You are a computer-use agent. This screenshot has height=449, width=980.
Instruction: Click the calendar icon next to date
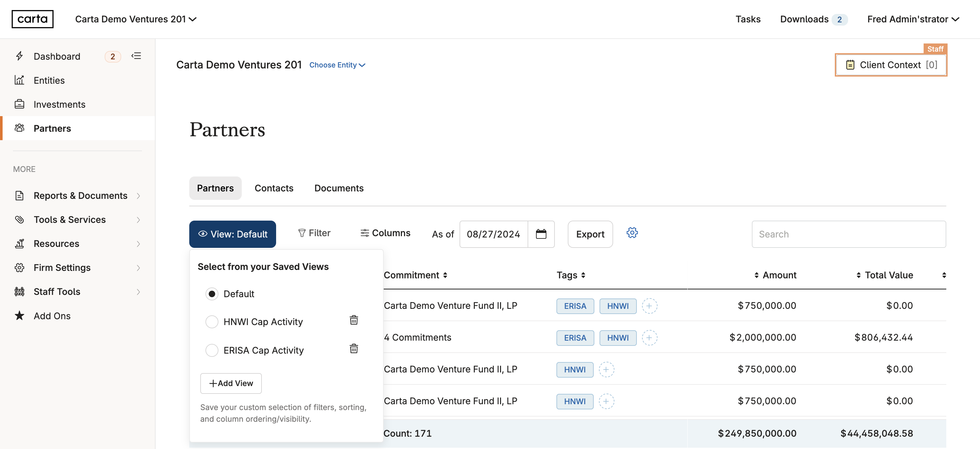(x=541, y=234)
